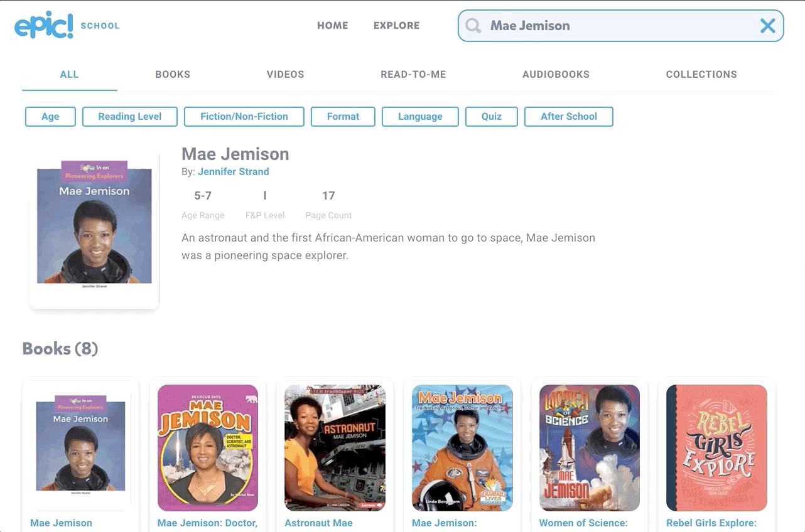The width and height of the screenshot is (805, 532).
Task: Toggle the After School filter
Action: 569,117
